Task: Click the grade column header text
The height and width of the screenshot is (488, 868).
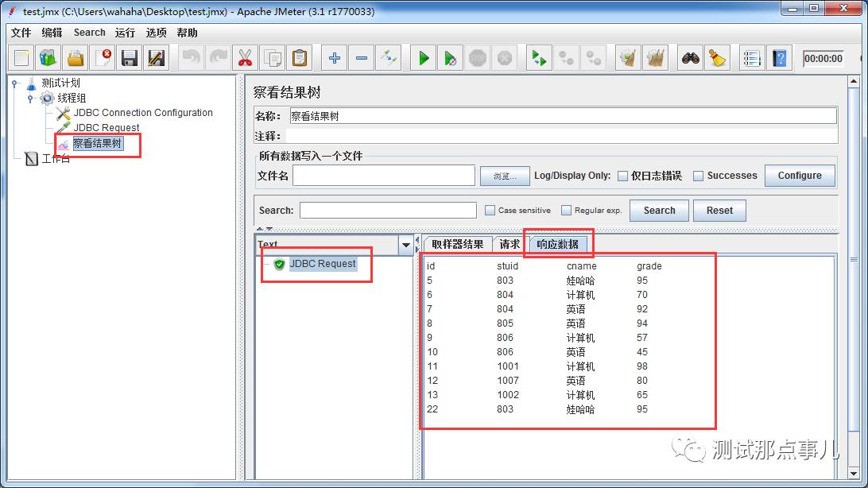Action: (x=649, y=266)
